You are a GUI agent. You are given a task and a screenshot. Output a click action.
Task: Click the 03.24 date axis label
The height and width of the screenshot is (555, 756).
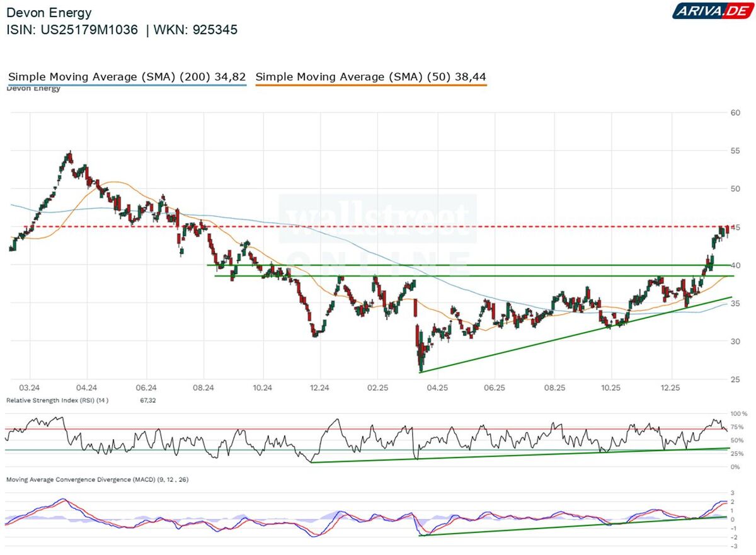[30, 387]
